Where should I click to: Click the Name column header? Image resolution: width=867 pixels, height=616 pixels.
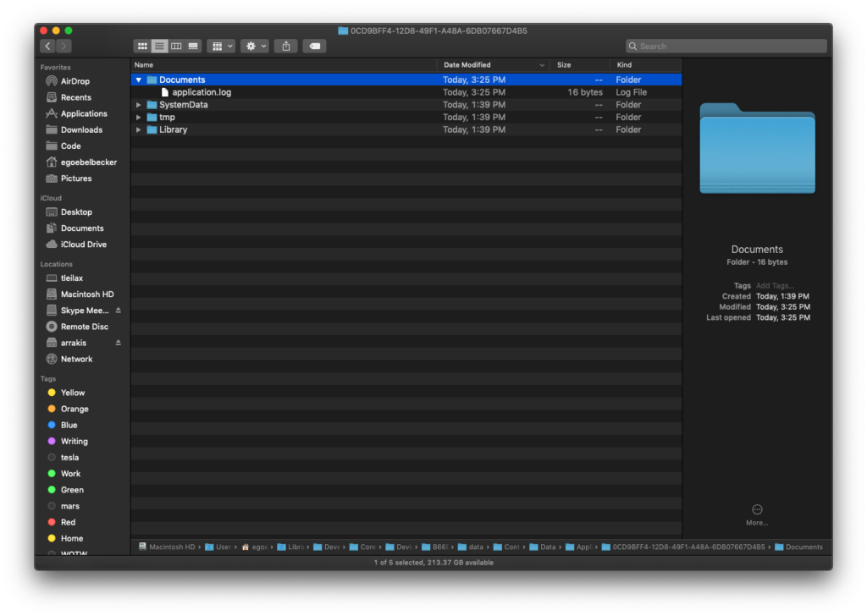(144, 64)
